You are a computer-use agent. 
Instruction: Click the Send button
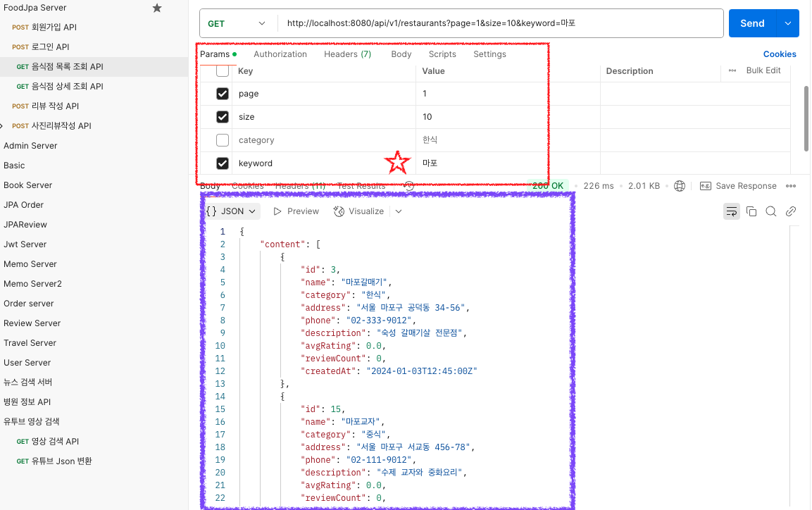click(x=752, y=23)
